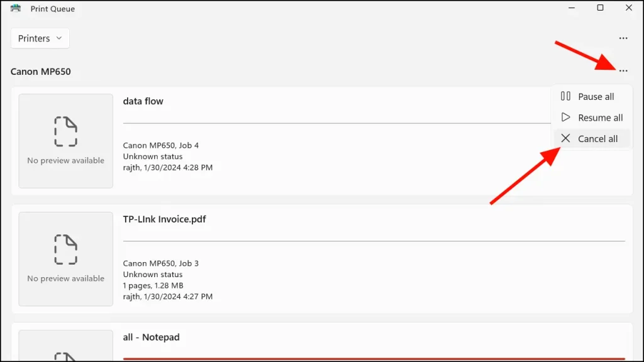Click the Pause all icon in the menu
The height and width of the screenshot is (362, 644).
(x=567, y=96)
